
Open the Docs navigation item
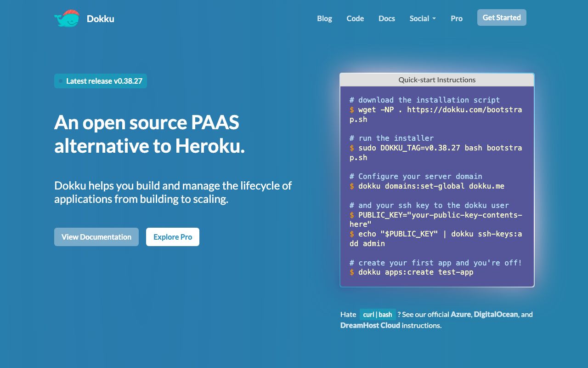[x=387, y=18]
